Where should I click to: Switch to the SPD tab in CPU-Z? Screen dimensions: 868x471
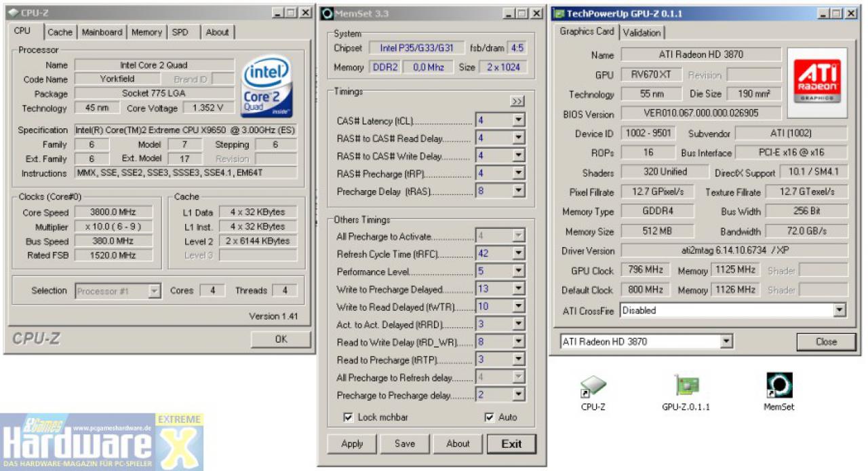180,32
